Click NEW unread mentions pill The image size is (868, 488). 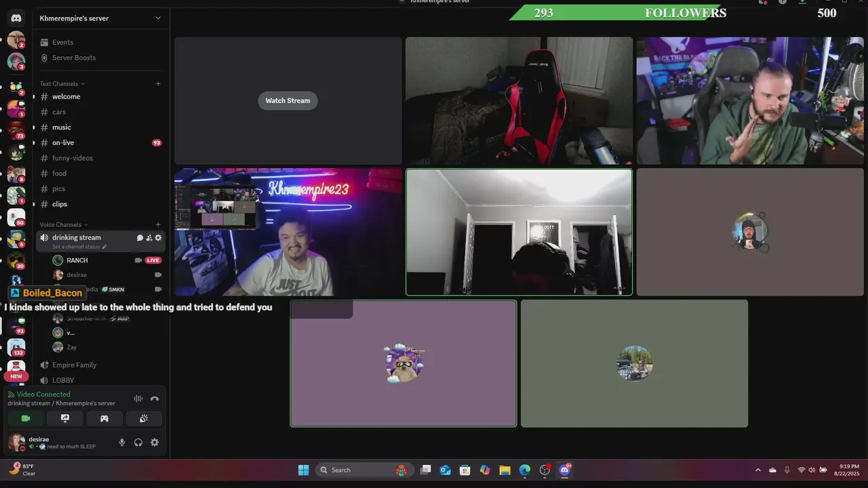coord(16,376)
